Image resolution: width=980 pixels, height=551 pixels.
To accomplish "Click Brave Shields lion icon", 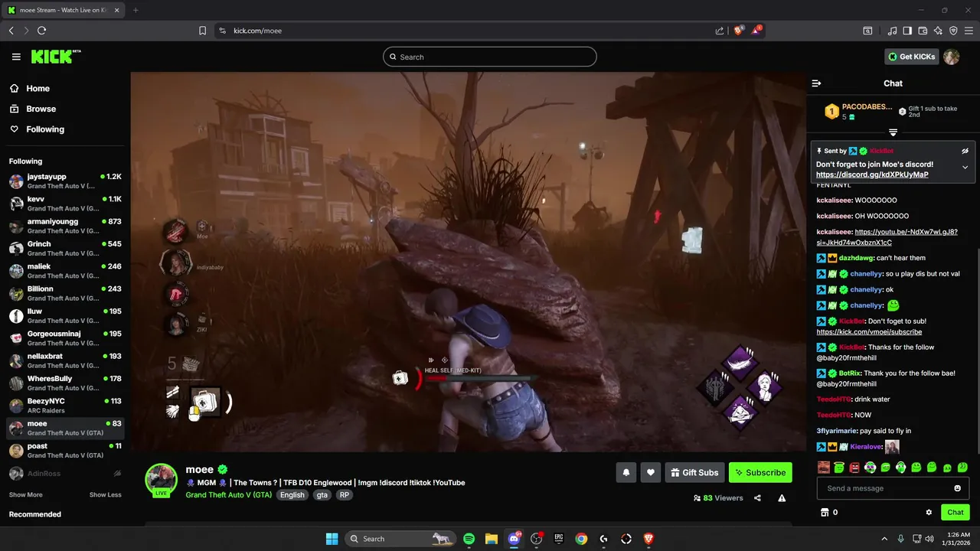I will (739, 31).
